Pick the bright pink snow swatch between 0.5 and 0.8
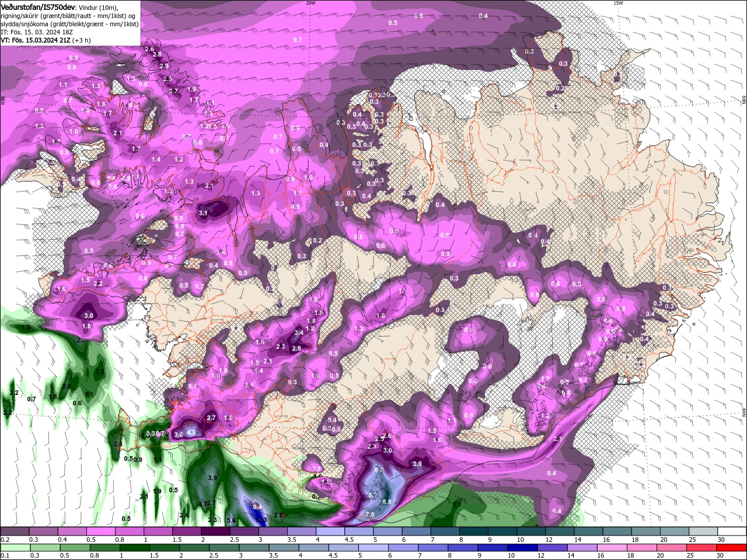 click(x=100, y=531)
